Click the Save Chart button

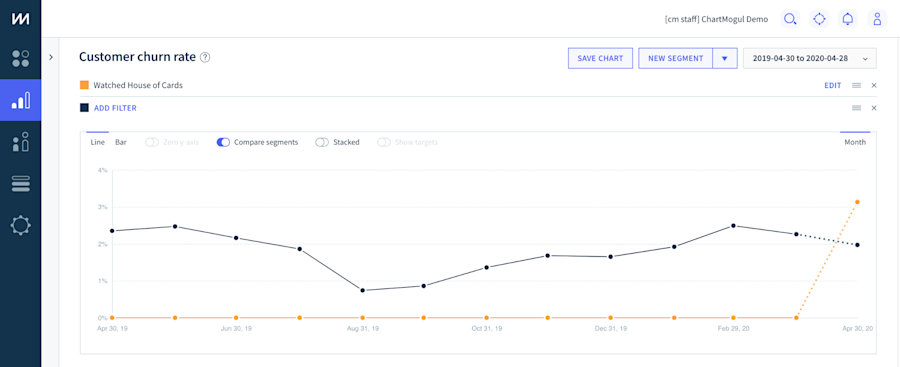point(600,59)
